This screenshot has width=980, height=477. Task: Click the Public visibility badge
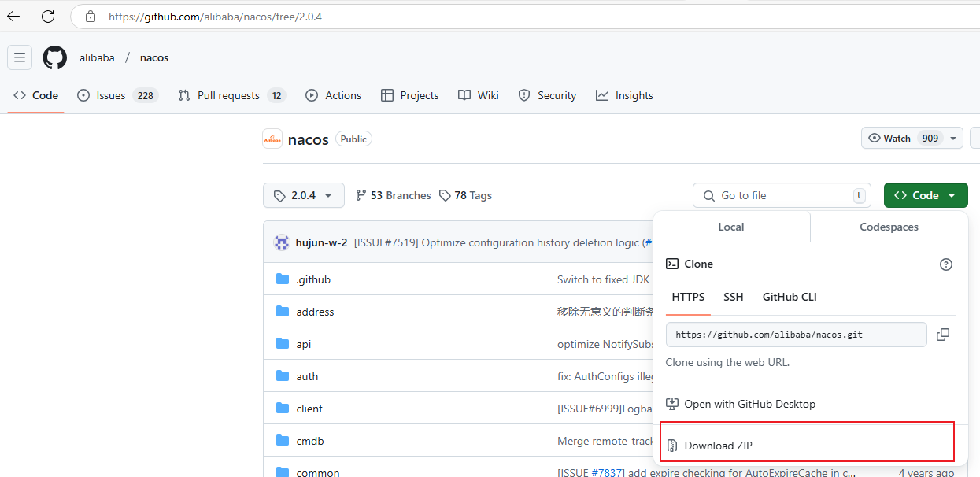tap(353, 139)
